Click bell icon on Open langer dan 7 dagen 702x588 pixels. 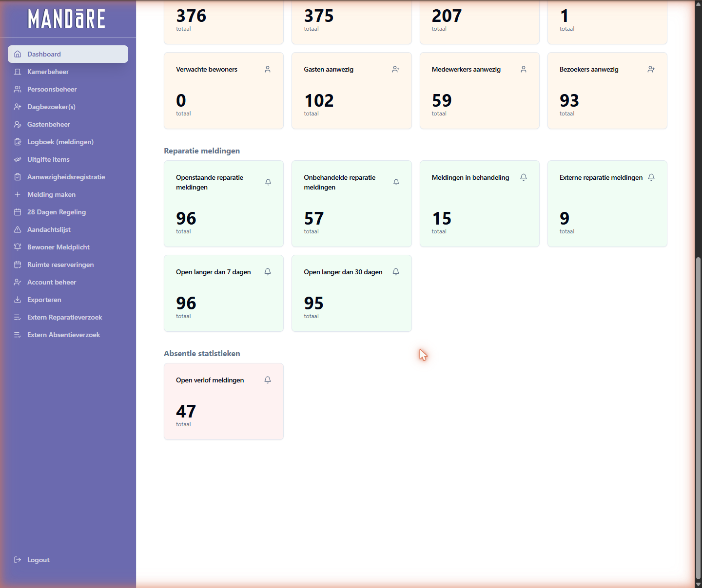(268, 272)
